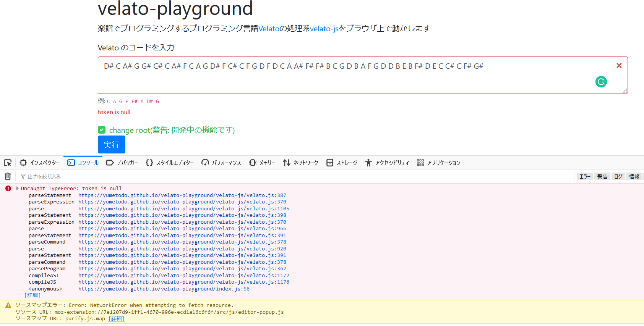This screenshot has height=326, width=644.
Task: Click the example code 'C A G E E# A D# G'
Action: coord(133,102)
